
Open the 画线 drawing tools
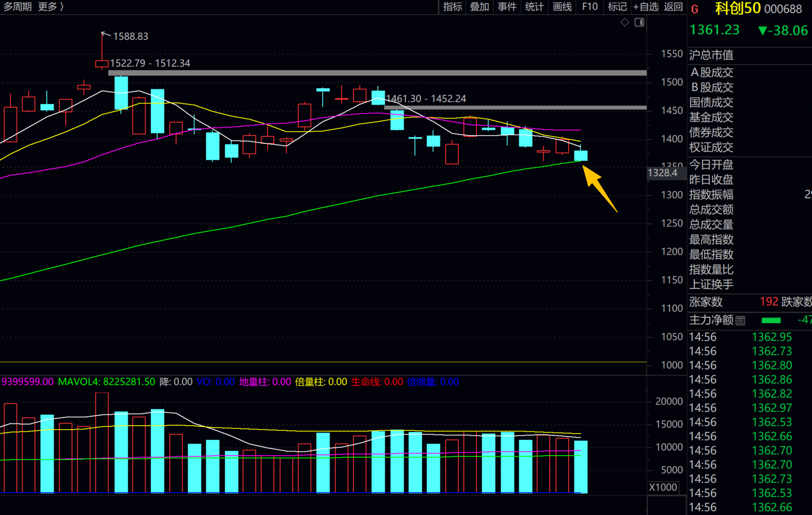click(x=562, y=7)
